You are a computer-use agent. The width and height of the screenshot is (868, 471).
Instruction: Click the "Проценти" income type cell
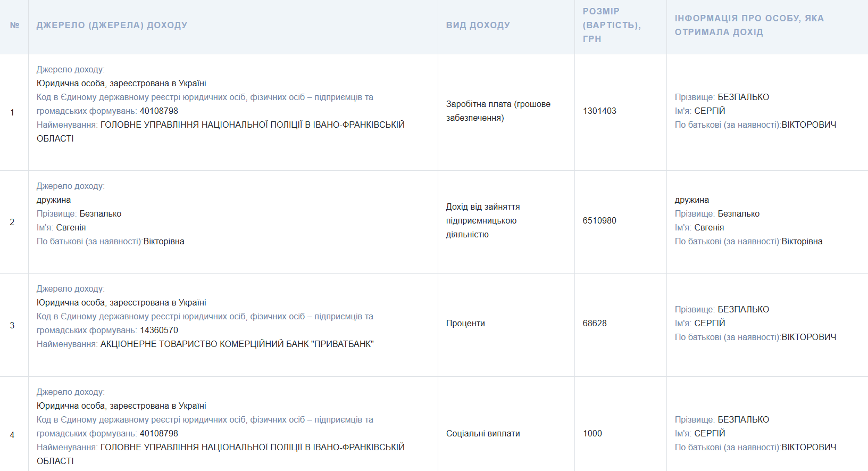coord(465,323)
